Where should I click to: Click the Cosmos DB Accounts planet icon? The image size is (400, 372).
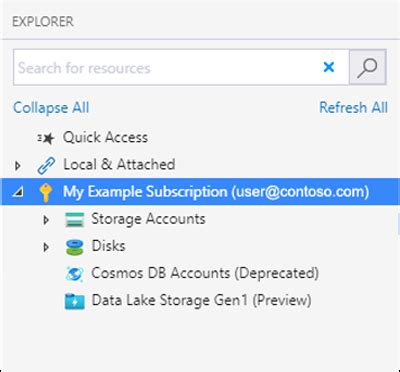[74, 274]
